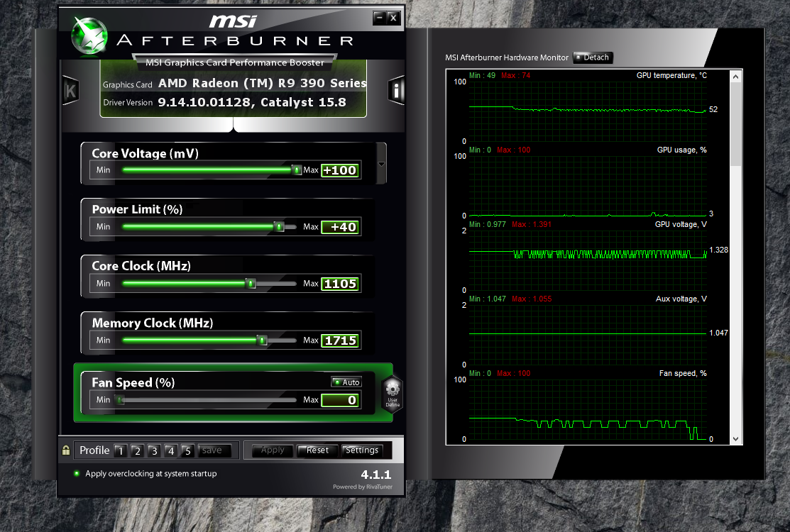The width and height of the screenshot is (790, 532).
Task: Click the Core Voltage slider handle
Action: tap(297, 170)
